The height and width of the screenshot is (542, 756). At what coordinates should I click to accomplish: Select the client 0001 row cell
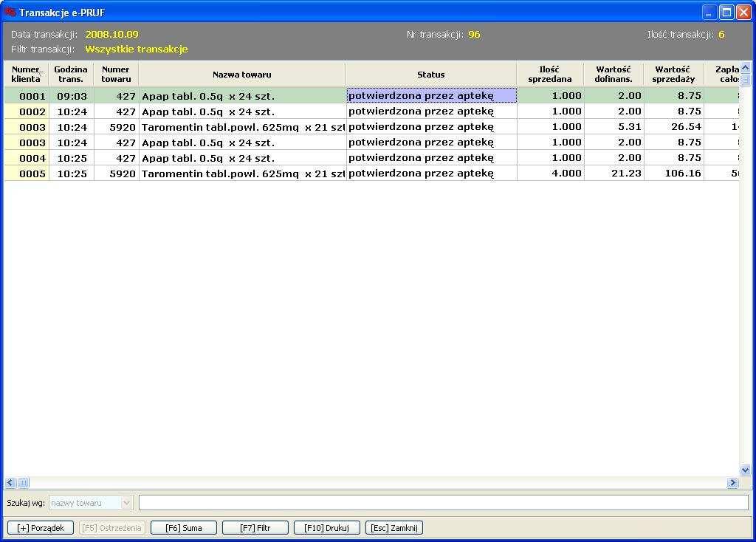pyautogui.click(x=27, y=96)
